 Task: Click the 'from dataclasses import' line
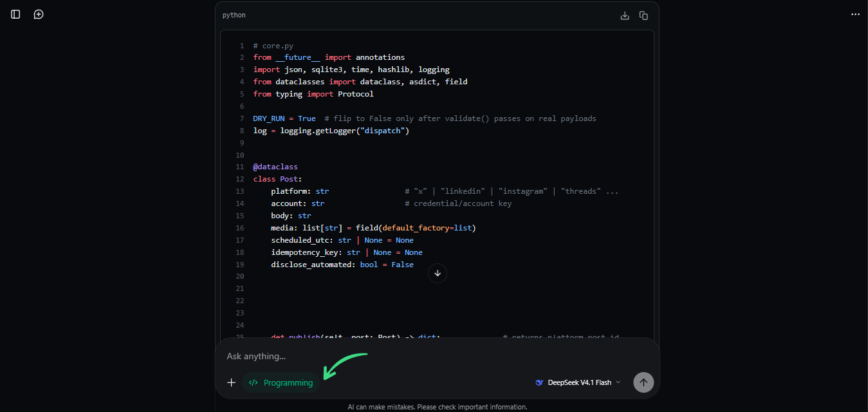pos(360,82)
